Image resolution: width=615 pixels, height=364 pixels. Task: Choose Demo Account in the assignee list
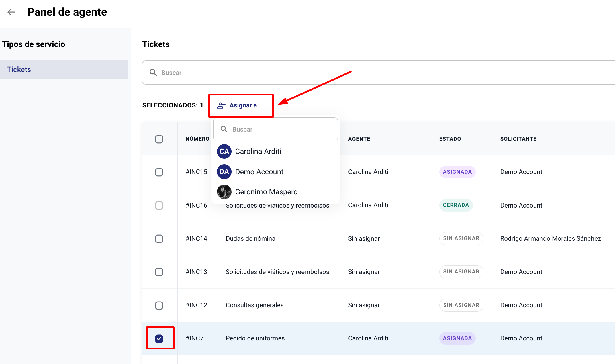(259, 172)
